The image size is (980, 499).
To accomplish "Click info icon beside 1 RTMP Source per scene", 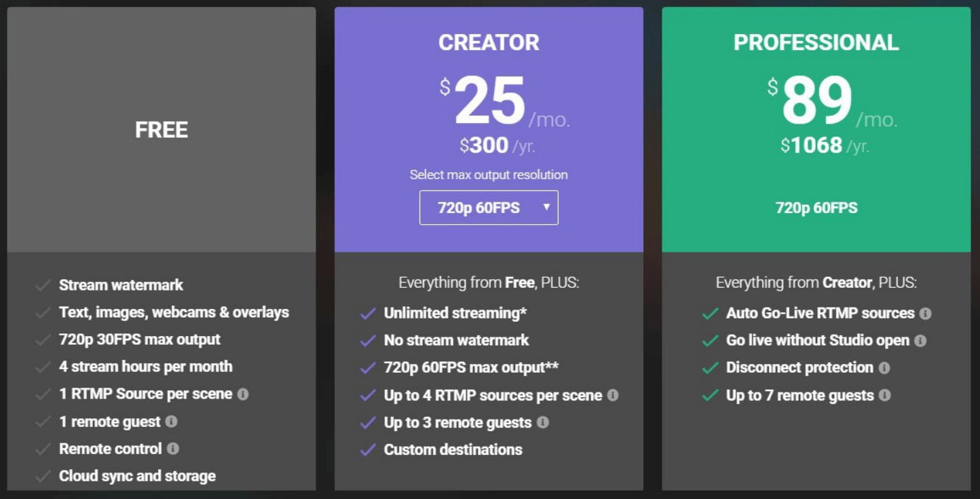I will coord(243,394).
